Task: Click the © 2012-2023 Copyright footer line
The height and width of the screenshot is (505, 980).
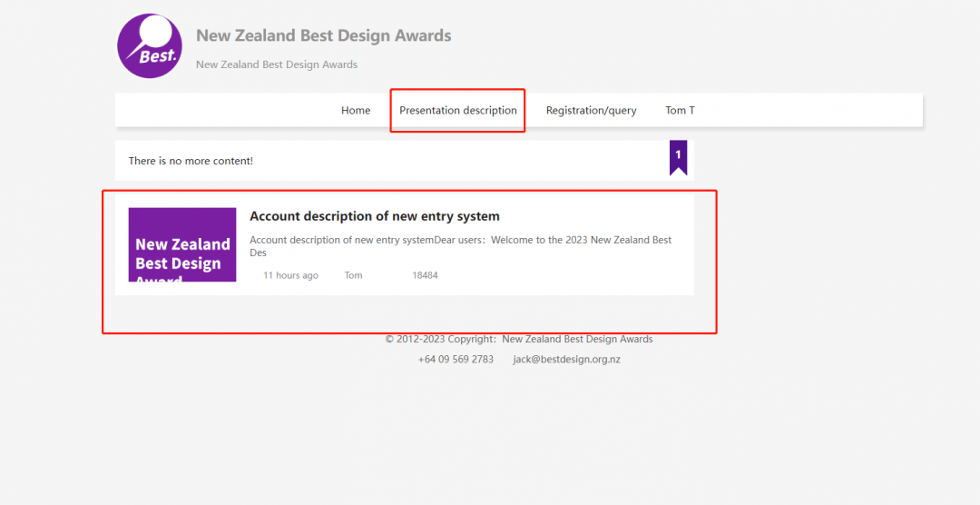Action: pos(519,339)
